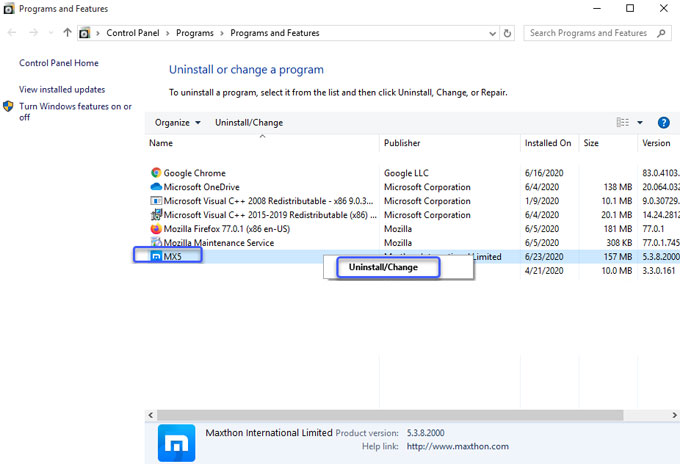Sort list by Publisher column

coord(450,143)
